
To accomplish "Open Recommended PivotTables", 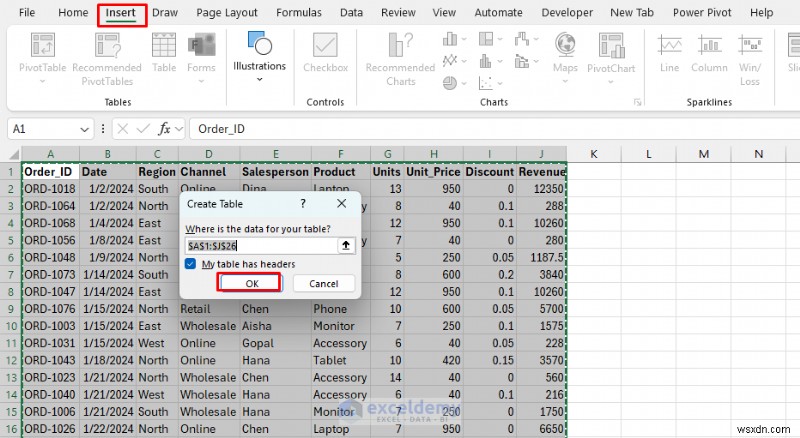I will [107, 59].
